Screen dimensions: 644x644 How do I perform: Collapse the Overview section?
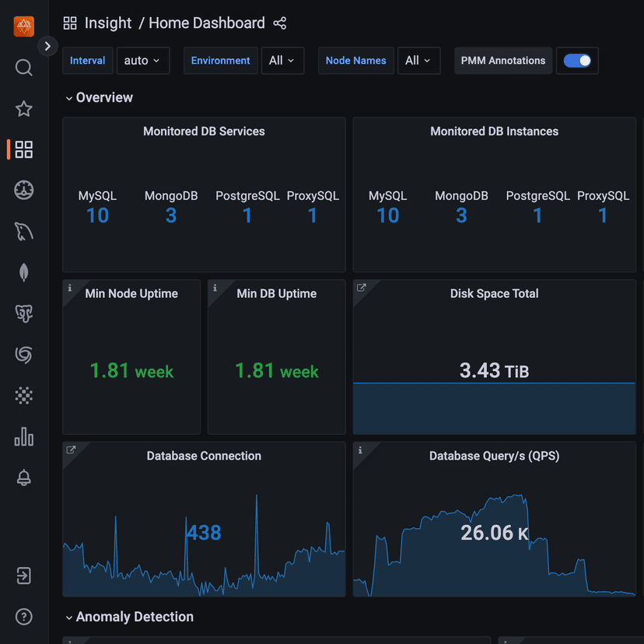[x=69, y=98]
